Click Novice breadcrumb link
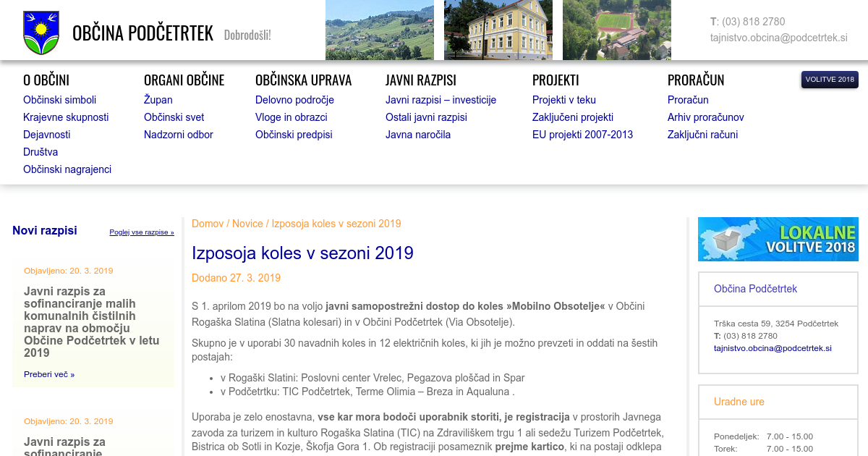Viewport: 868px width, 456px height. 247,224
